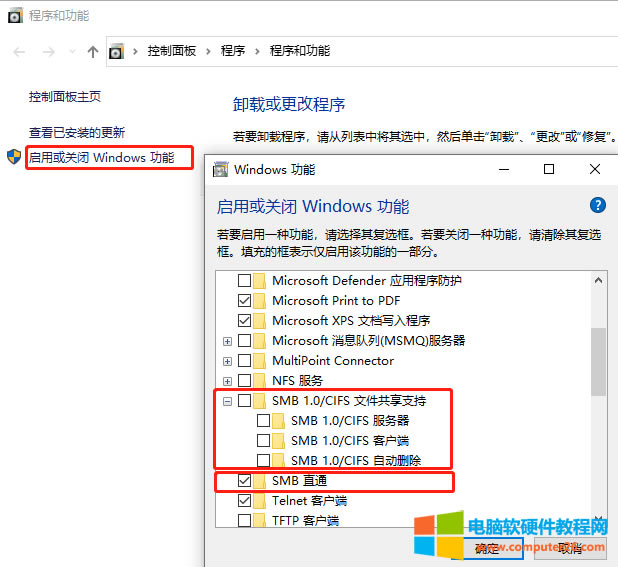The height and width of the screenshot is (567, 618).
Task: Check Microsoft 消息队列(MSMQ)服务器 checkbox
Action: (244, 340)
